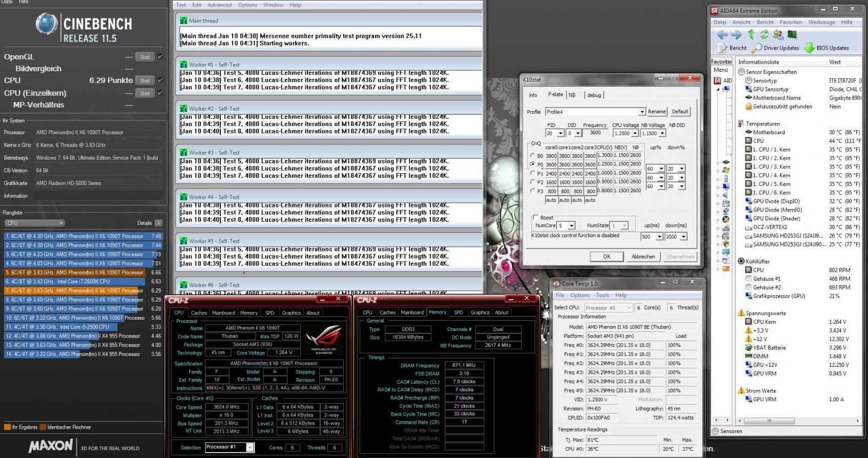Image resolution: width=868 pixels, height=458 pixels.
Task: Click Cinebench globe logo
Action: 46,24
